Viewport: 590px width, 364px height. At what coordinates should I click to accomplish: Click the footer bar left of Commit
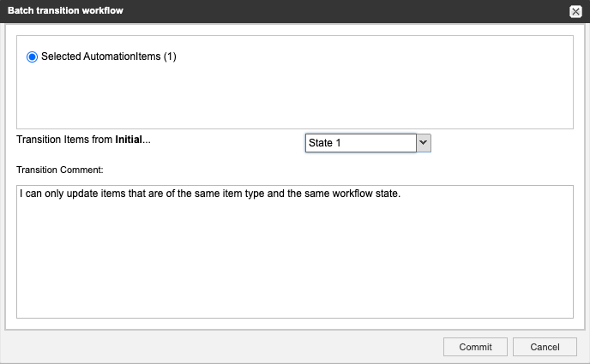pos(214,347)
